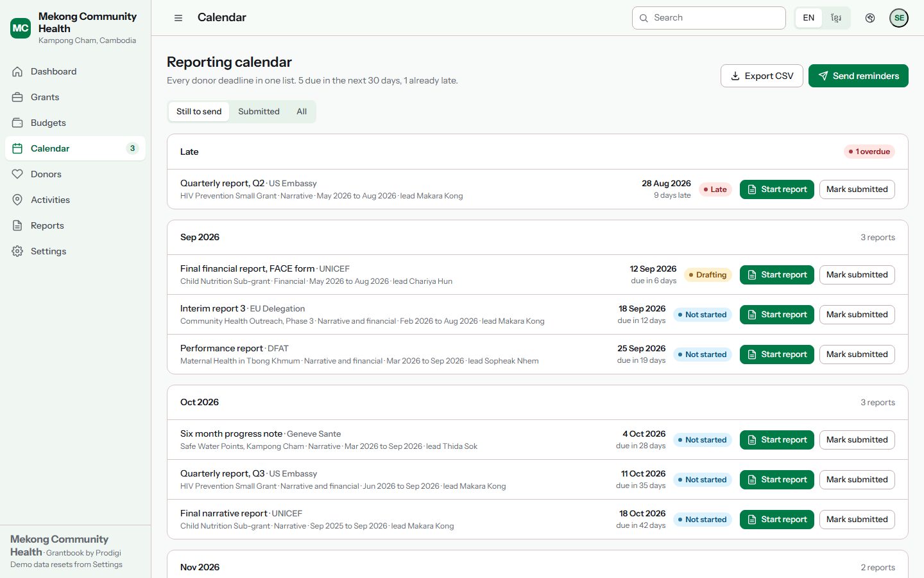Start report for DFAT Performance report
Screen dimensions: 924x578
pyautogui.click(x=777, y=355)
